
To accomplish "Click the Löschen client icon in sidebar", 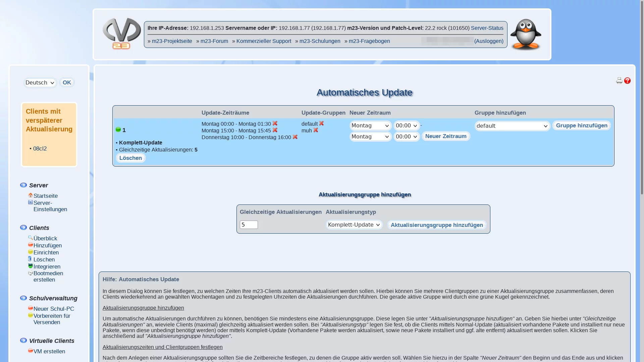I will click(x=30, y=259).
